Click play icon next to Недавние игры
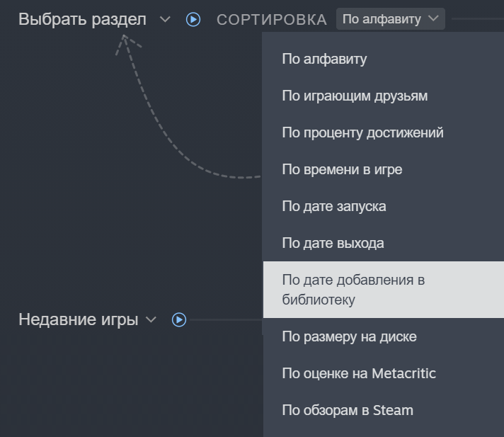Viewport: 504px width, 437px height. click(179, 320)
